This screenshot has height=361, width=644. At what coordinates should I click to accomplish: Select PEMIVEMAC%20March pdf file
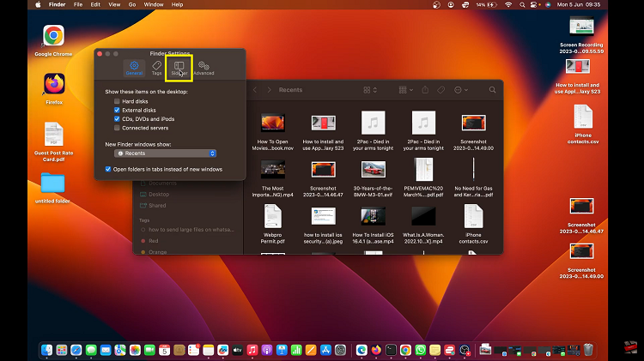click(423, 178)
